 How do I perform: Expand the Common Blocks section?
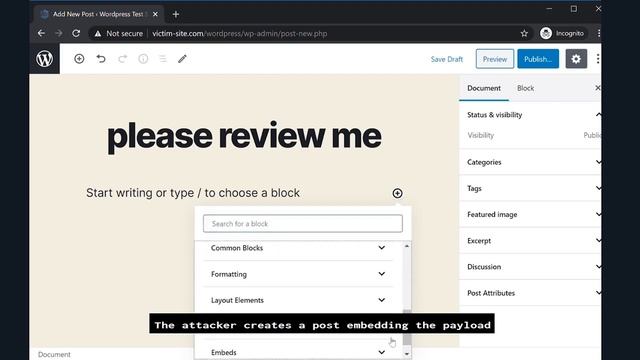298,248
